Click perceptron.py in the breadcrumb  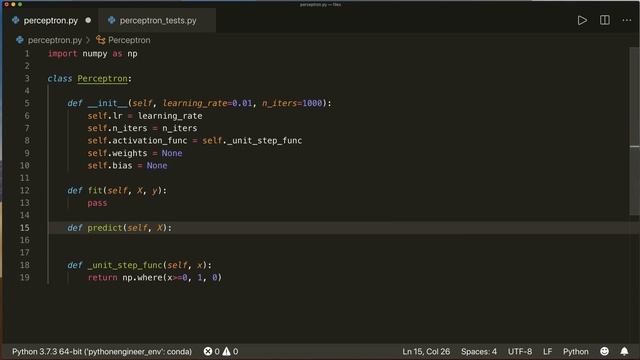pyautogui.click(x=55, y=40)
